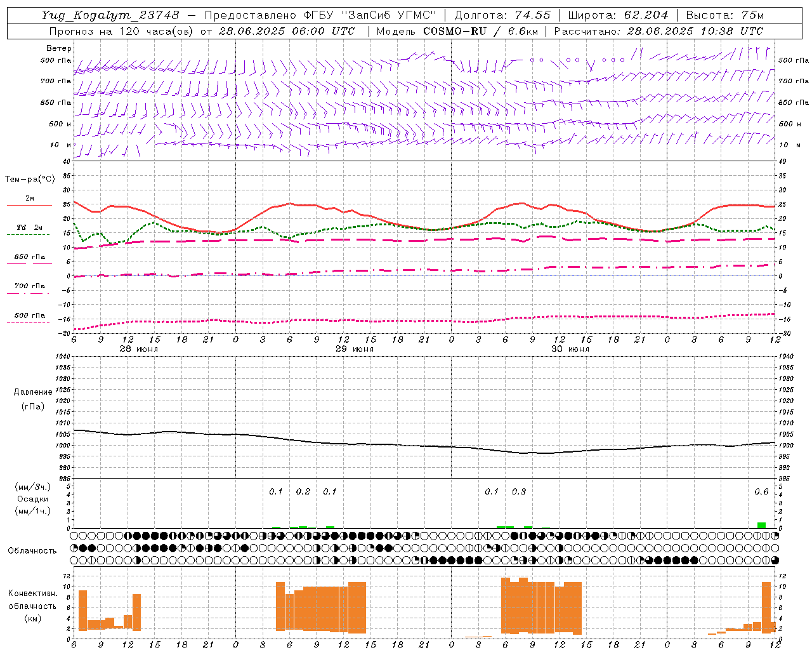This screenshot has height=650, width=812.
Task: Click the '(км)' convective cloud unit label
Action: point(32,618)
